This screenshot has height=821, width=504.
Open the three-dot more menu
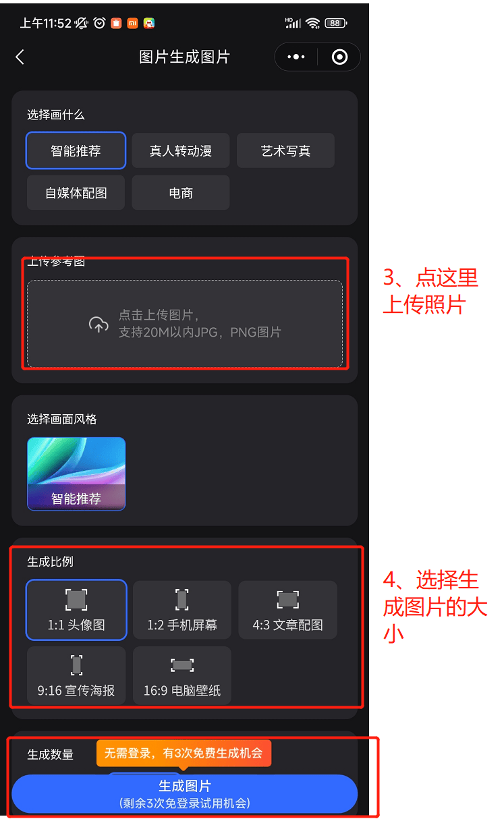(296, 57)
